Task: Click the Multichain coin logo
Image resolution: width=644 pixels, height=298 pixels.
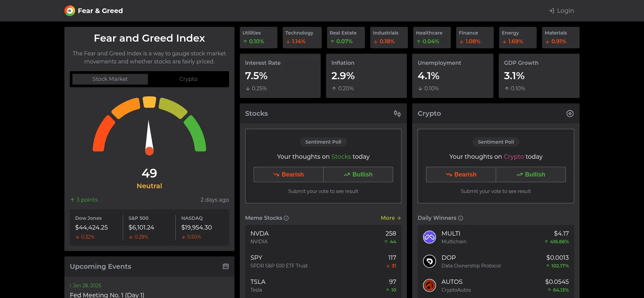Action: coord(429,237)
